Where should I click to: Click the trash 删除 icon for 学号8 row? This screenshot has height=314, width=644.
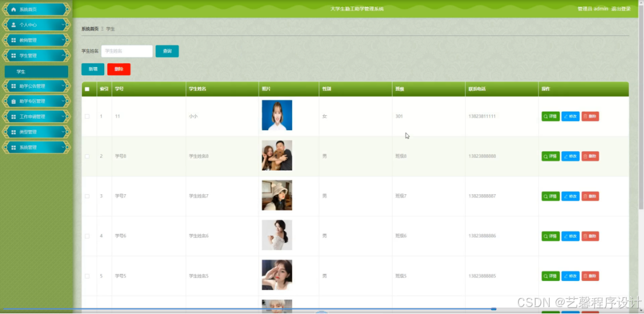click(586, 156)
